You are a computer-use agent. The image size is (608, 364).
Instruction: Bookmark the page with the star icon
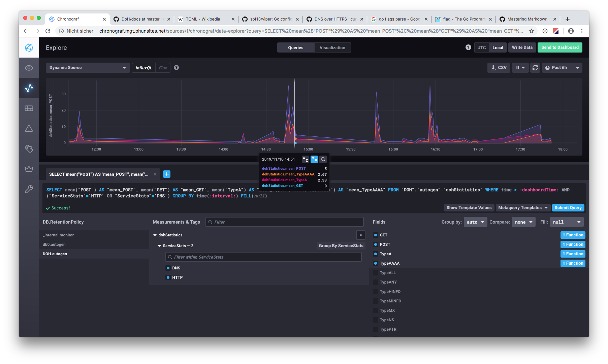pos(532,31)
